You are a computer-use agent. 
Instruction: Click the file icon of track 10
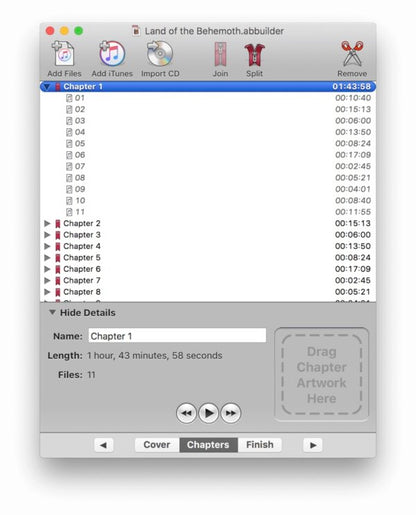click(69, 201)
